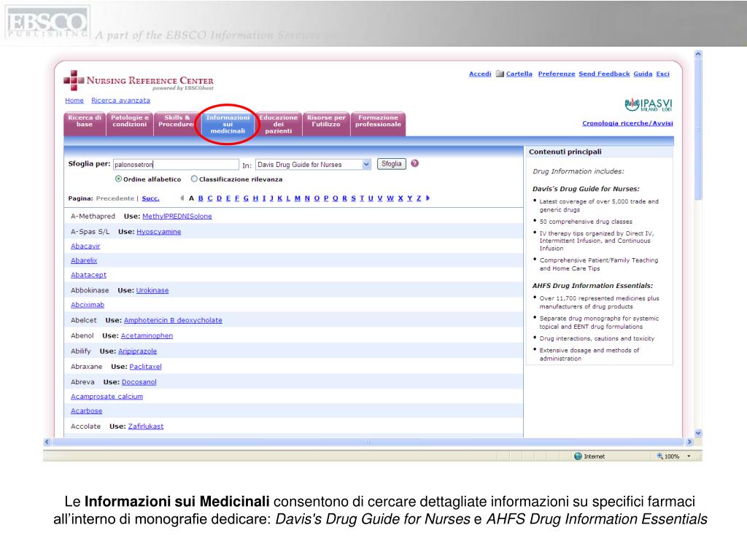The height and width of the screenshot is (560, 747).
Task: Click the horizontal scrollbar right arrow
Action: 689,442
